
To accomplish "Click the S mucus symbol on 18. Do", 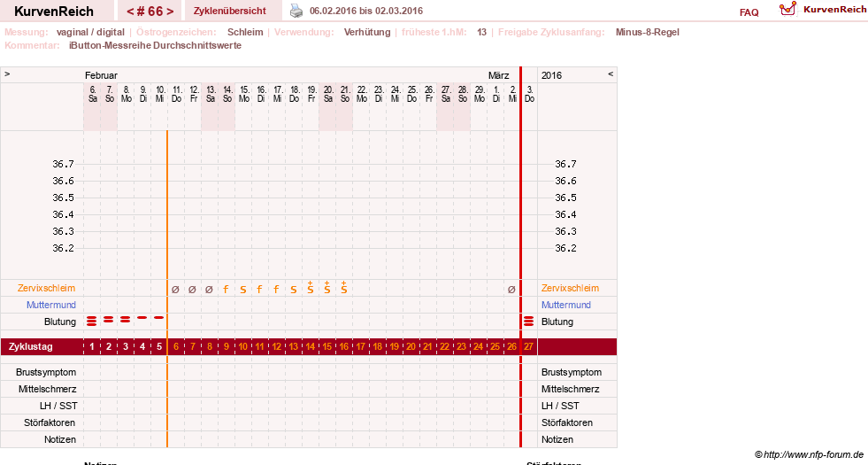I will pos(294,290).
